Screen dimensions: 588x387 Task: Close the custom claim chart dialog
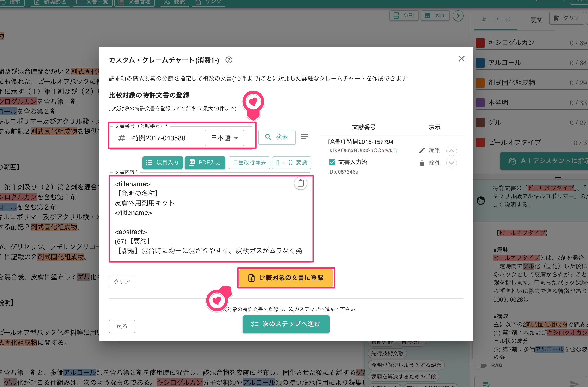[461, 58]
